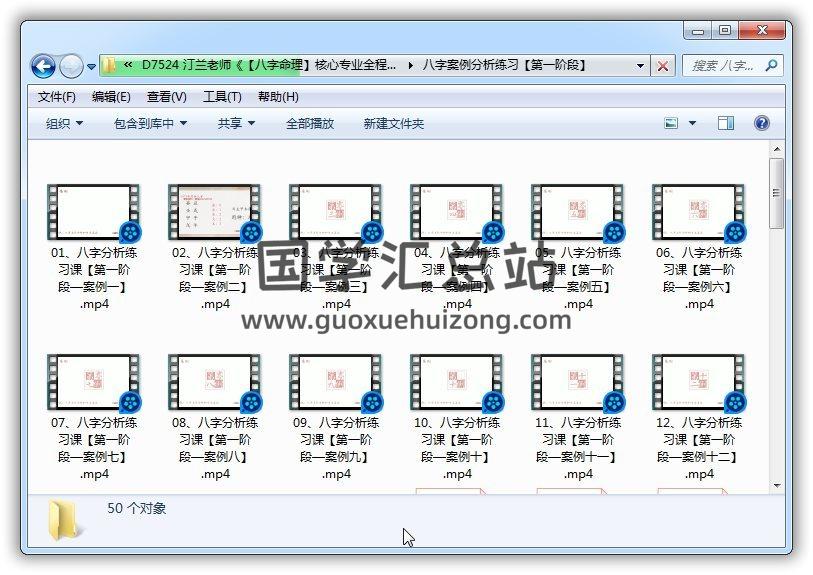This screenshot has height=575, width=813.
Task: Select video 08 案例八 thumbnail
Action: [215, 383]
